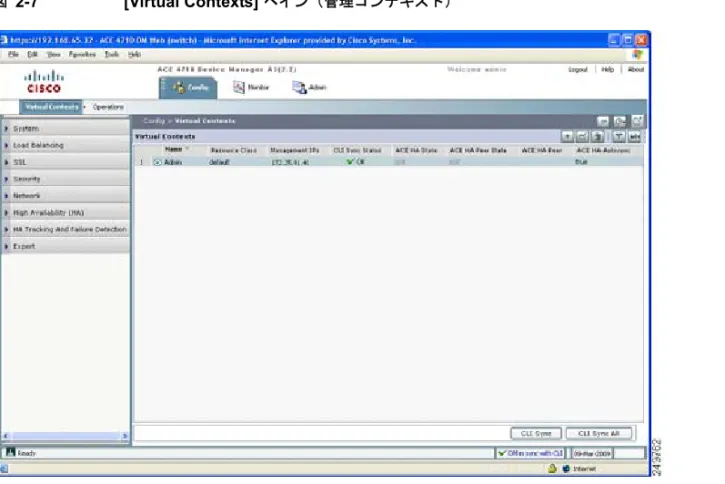
Task: Click the Cisco logo
Action: click(44, 81)
